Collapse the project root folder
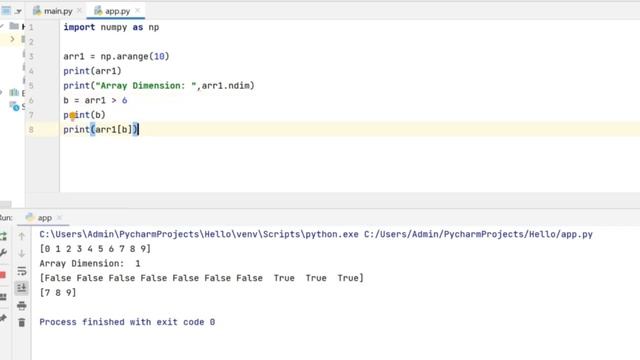 coord(2,27)
